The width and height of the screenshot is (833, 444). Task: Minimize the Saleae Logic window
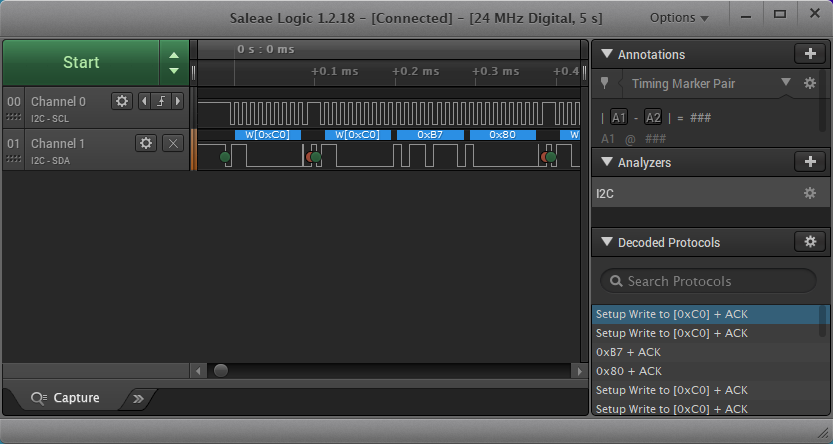pos(746,17)
